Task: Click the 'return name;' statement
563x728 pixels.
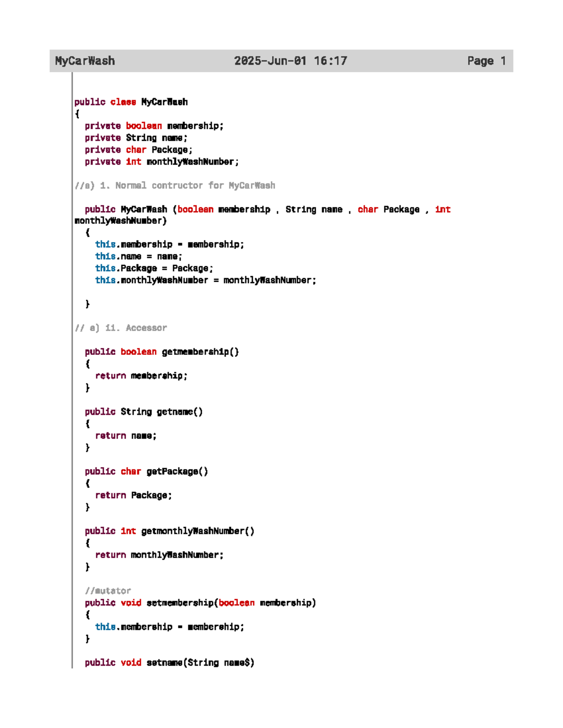Action: pyautogui.click(x=126, y=436)
